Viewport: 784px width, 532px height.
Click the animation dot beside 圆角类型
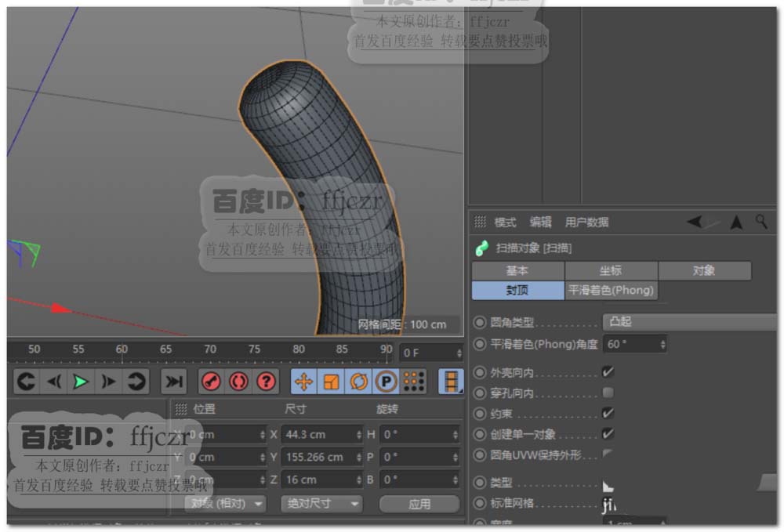coord(480,322)
